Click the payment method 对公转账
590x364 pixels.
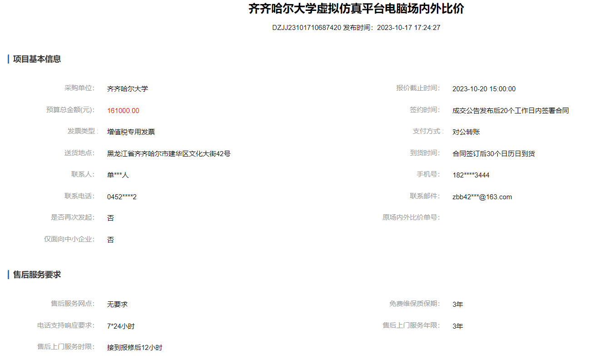466,132
